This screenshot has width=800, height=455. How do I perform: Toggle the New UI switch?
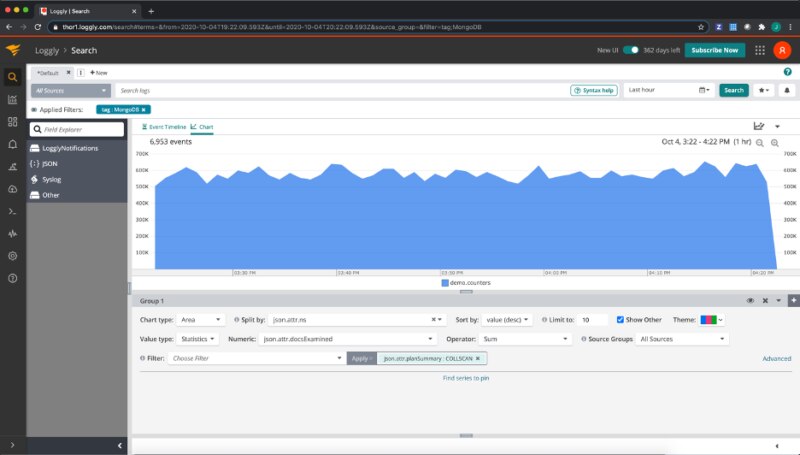(x=631, y=50)
